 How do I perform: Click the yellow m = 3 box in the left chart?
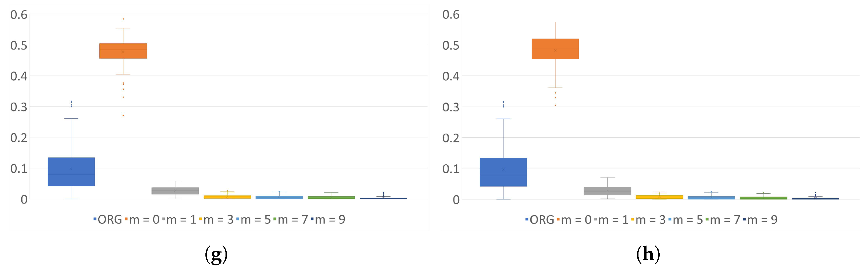[x=227, y=197]
